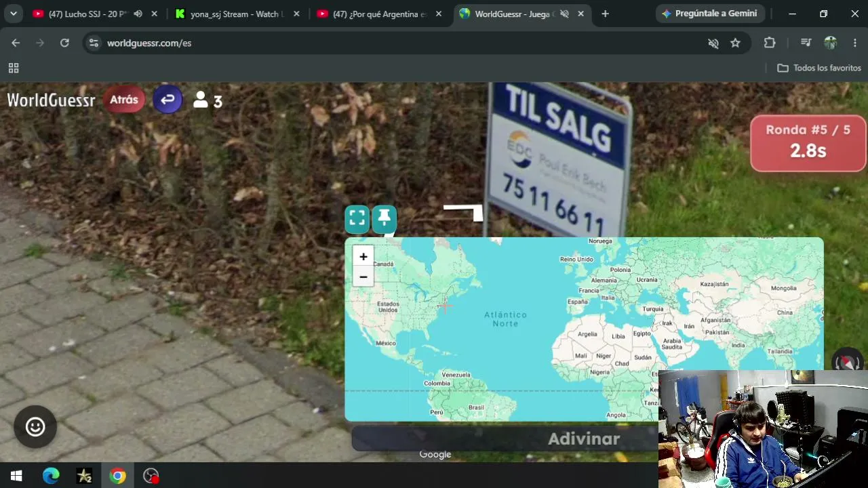Viewport: 868px width, 488px height.
Task: Unmute the WorldGuessr tab audio
Action: (564, 14)
